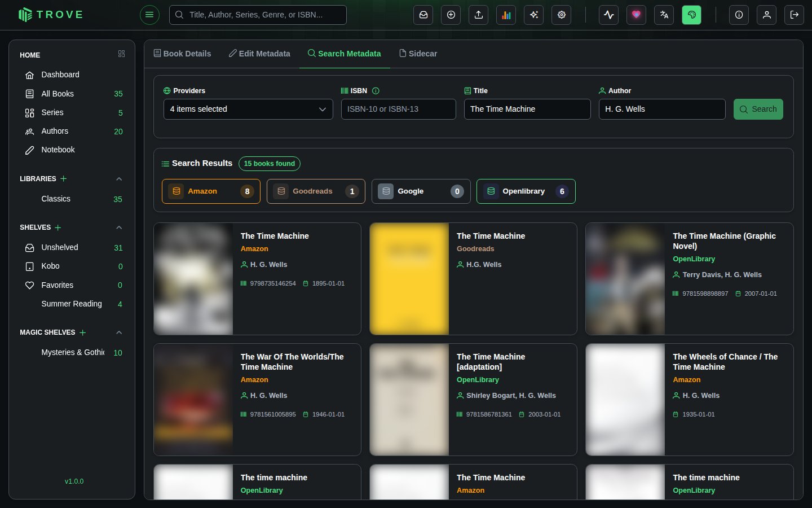Open the Summer Reading shelf
The height and width of the screenshot is (508, 812).
pyautogui.click(x=72, y=304)
